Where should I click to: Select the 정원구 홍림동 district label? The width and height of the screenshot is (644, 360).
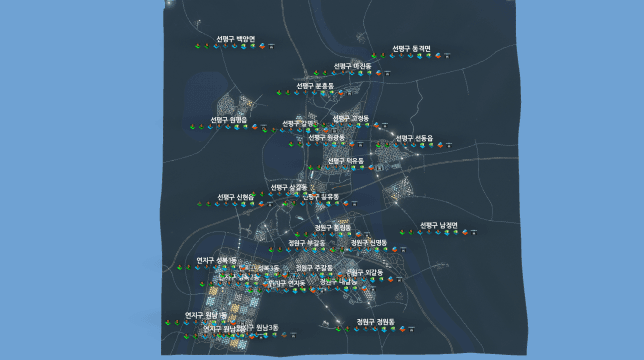[333, 227]
